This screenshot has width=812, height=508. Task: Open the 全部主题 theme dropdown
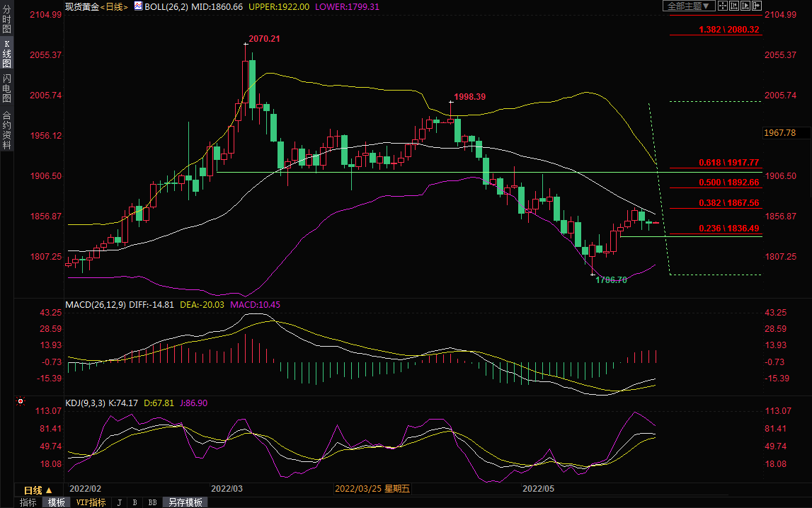[687, 6]
